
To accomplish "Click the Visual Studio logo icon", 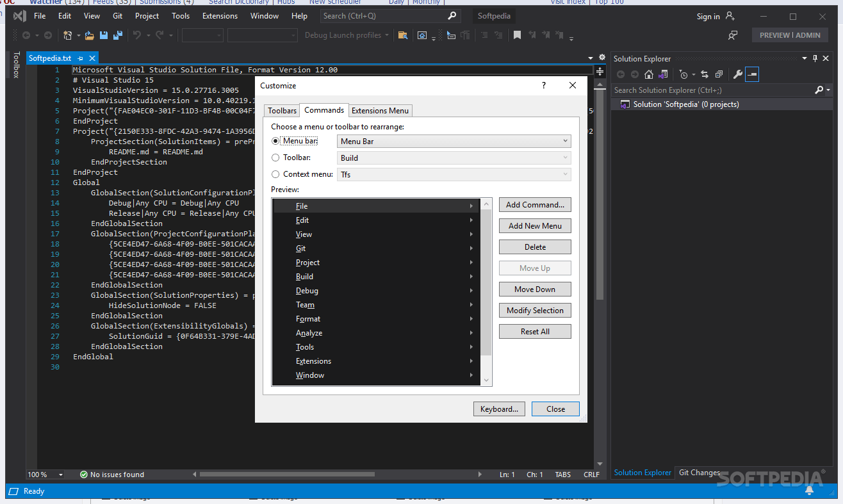I will click(19, 16).
